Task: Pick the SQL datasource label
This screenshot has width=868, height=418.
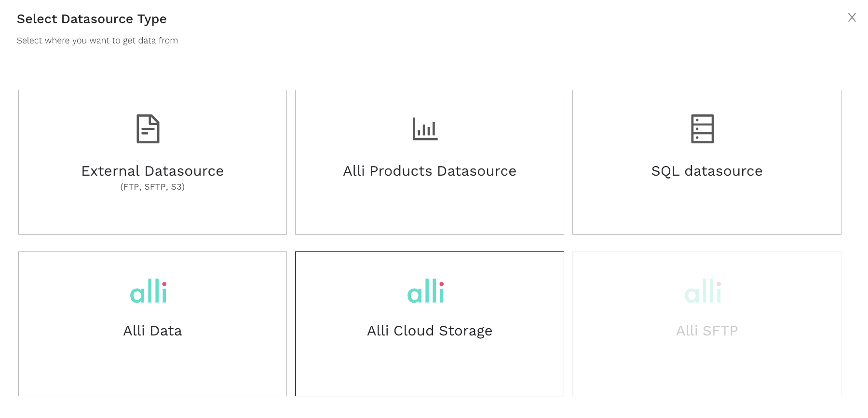Action: coord(707,171)
